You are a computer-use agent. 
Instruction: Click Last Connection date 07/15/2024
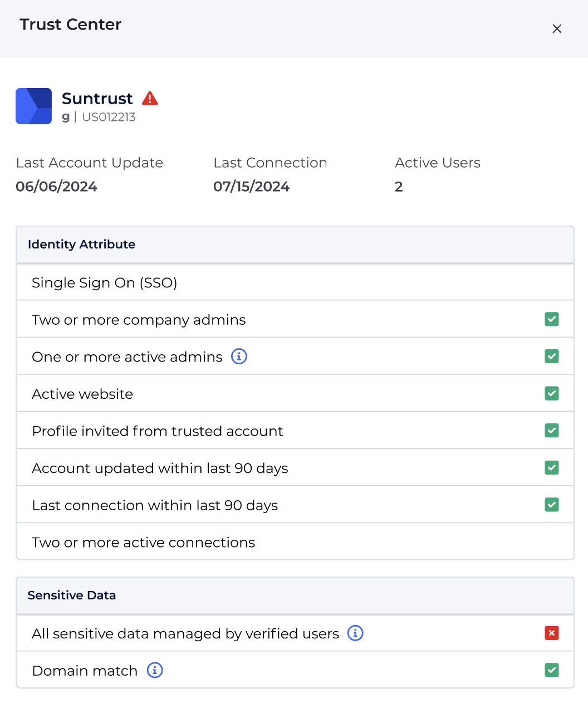tap(252, 187)
